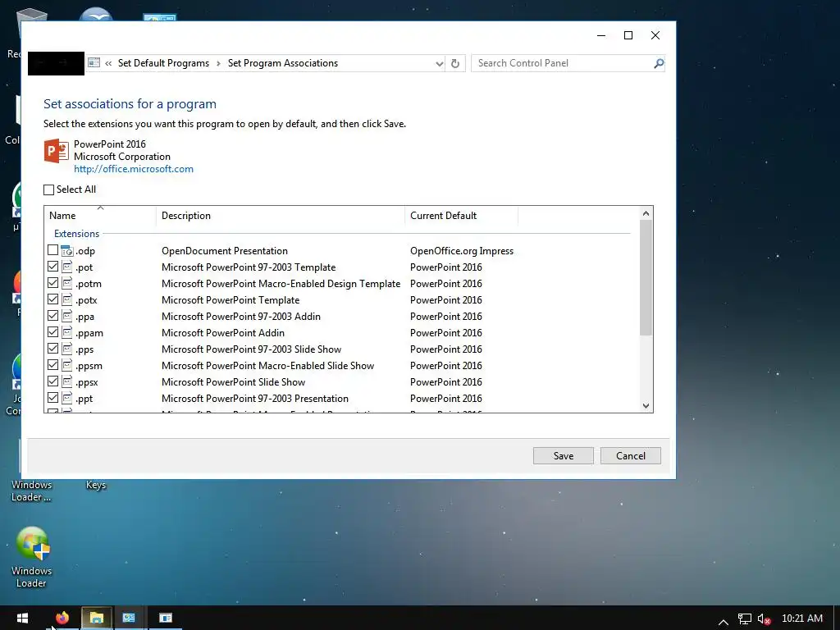This screenshot has height=630, width=840.
Task: Toggle the Select All checkbox
Action: coord(48,189)
